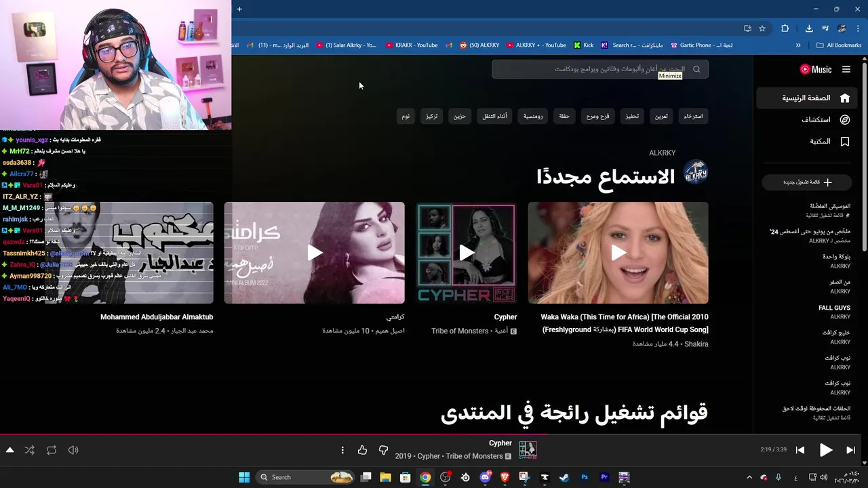Viewport: 868px width, 488px height.
Task: Play the Waka Waka Shakira thumbnail
Action: pyautogui.click(x=618, y=253)
